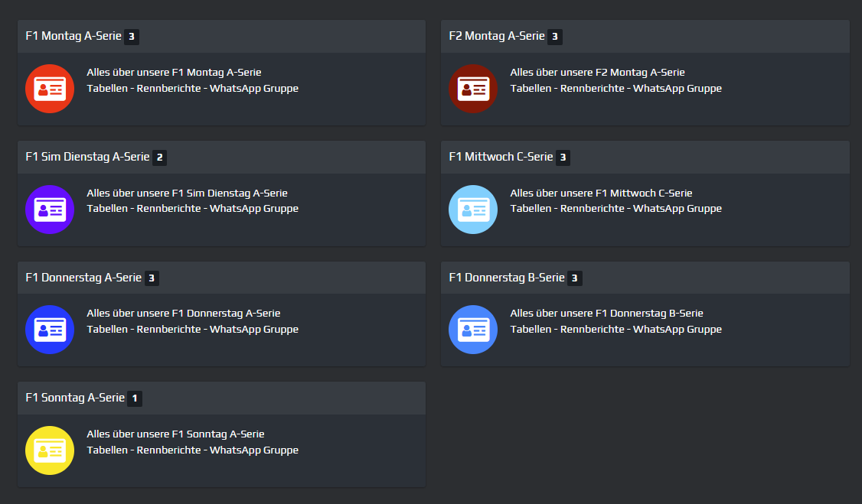Viewport: 862px width, 504px height.
Task: Open the F1 Donnerstag B-Serie heading
Action: pyautogui.click(x=507, y=278)
